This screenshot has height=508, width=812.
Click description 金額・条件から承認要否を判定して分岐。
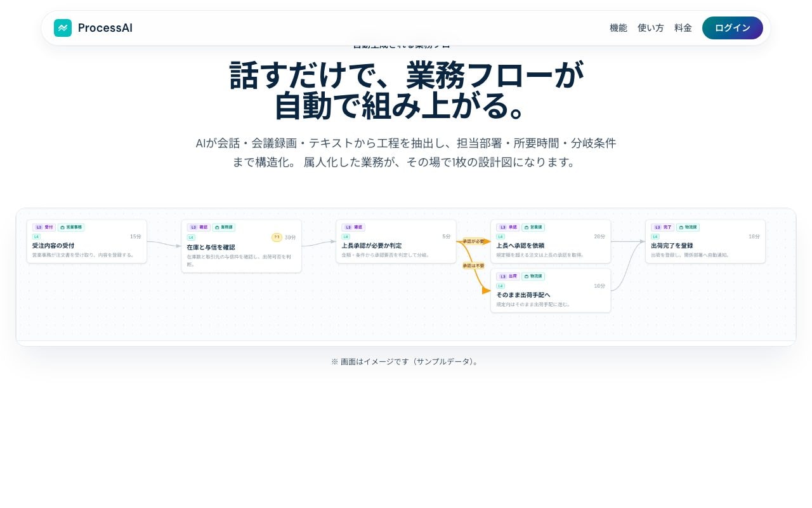386,255
